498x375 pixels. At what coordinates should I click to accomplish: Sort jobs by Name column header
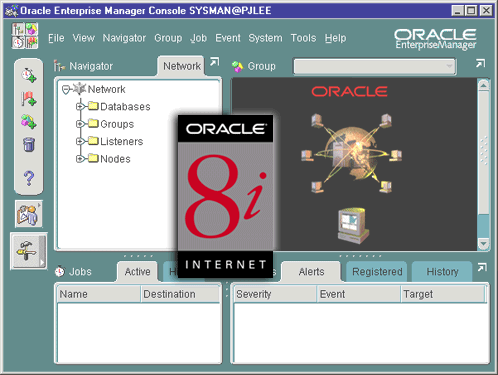point(99,294)
